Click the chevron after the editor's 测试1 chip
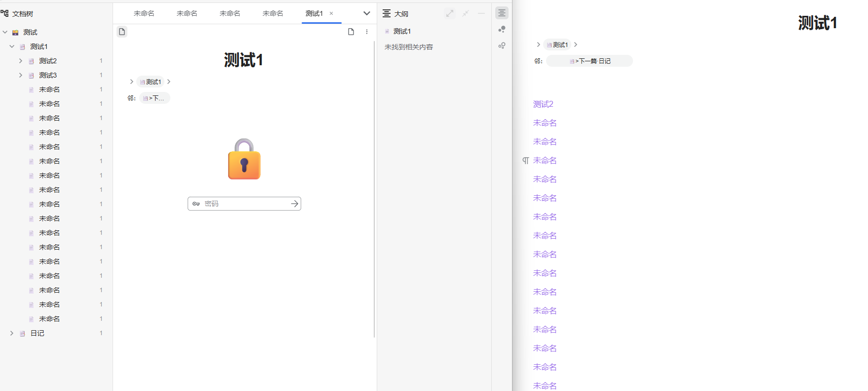The image size is (868, 391). coord(169,82)
